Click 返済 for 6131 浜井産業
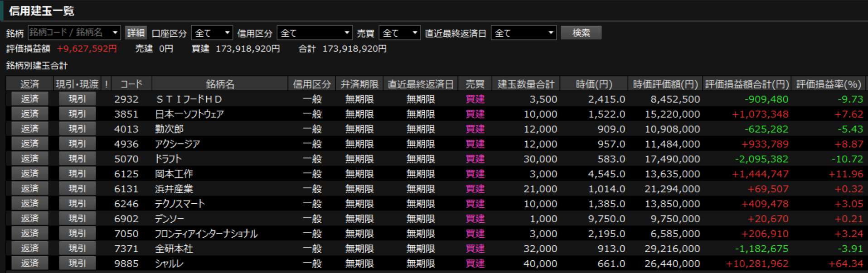The image size is (868, 273). point(30,188)
